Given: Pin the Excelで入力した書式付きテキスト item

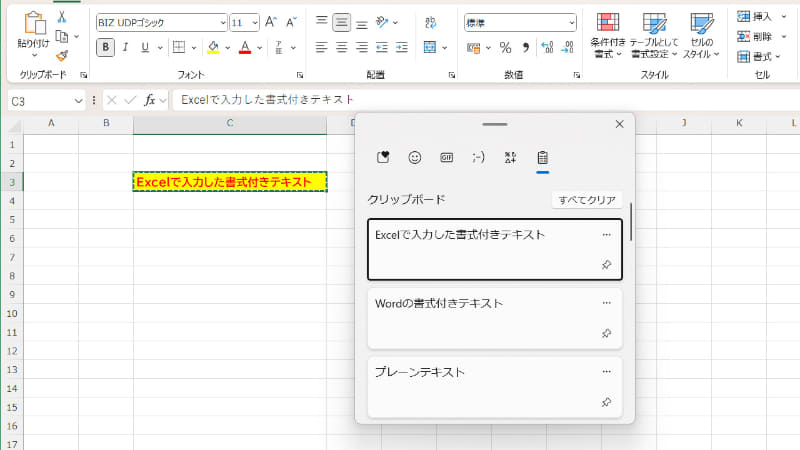Looking at the screenshot, I should tap(606, 264).
